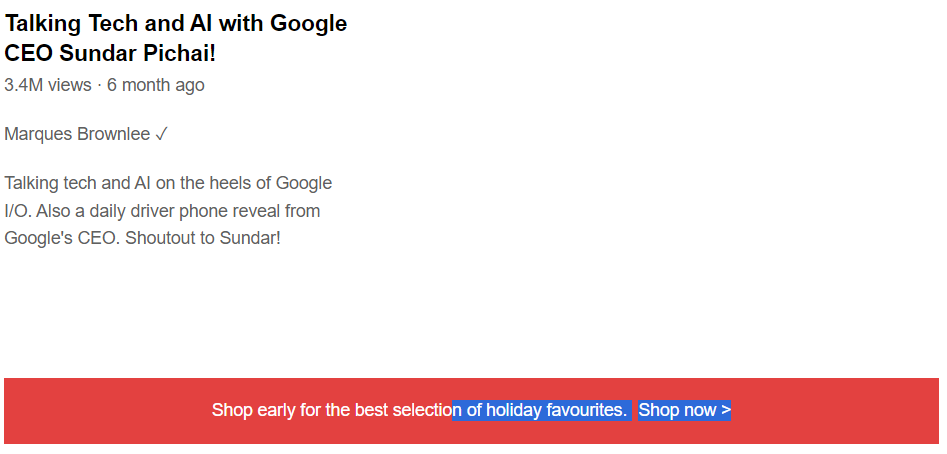Click the arrow after Shop now
Image resolution: width=947 pixels, height=454 pixels.
click(x=725, y=411)
